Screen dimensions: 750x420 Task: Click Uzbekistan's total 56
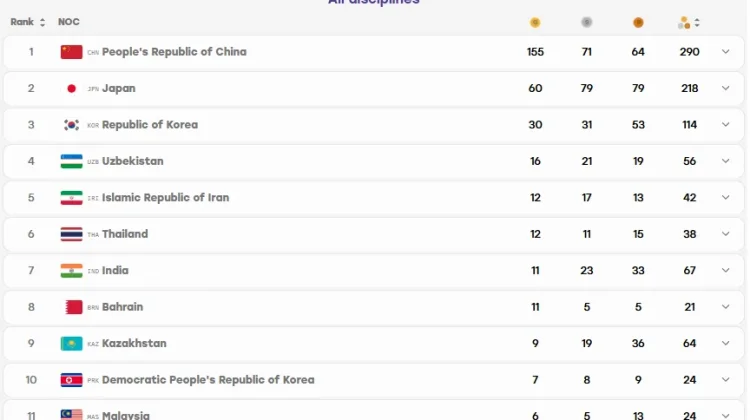click(689, 161)
